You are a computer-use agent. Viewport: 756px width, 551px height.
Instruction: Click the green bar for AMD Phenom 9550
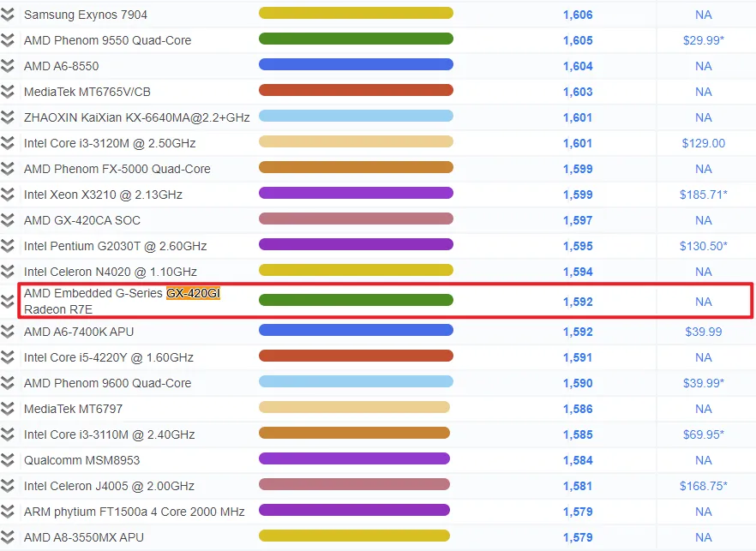(356, 39)
